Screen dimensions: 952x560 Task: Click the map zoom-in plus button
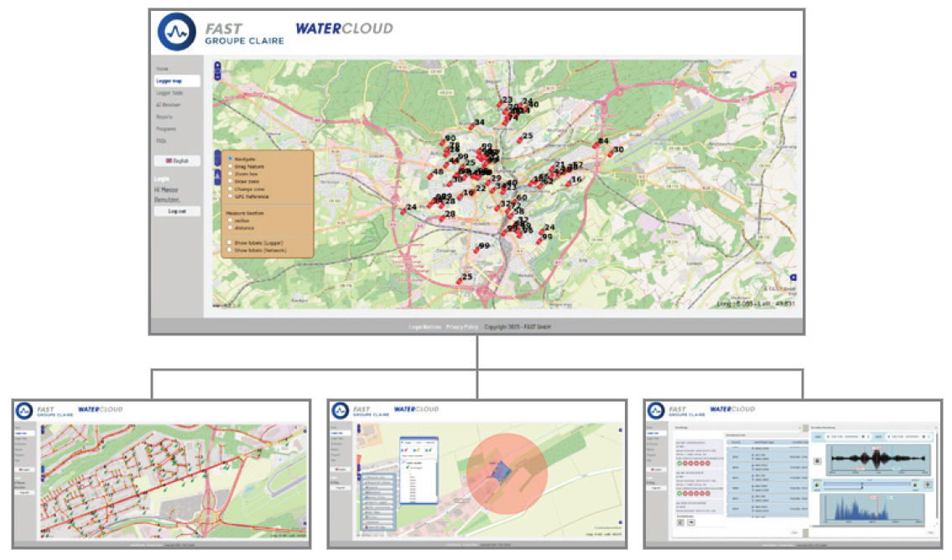tap(218, 65)
